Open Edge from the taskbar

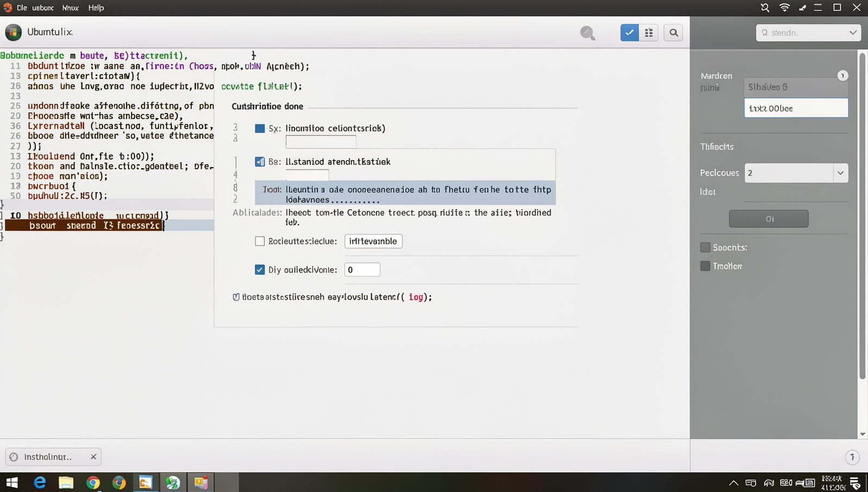(40, 482)
